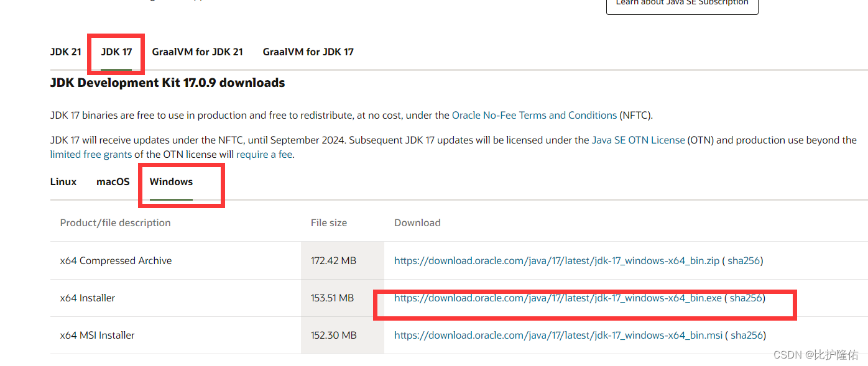
Task: Open the require a fee link
Action: click(x=264, y=154)
